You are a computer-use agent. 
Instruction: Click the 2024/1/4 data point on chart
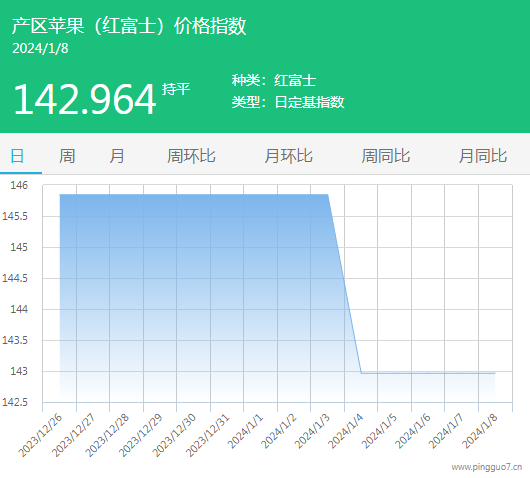click(361, 373)
